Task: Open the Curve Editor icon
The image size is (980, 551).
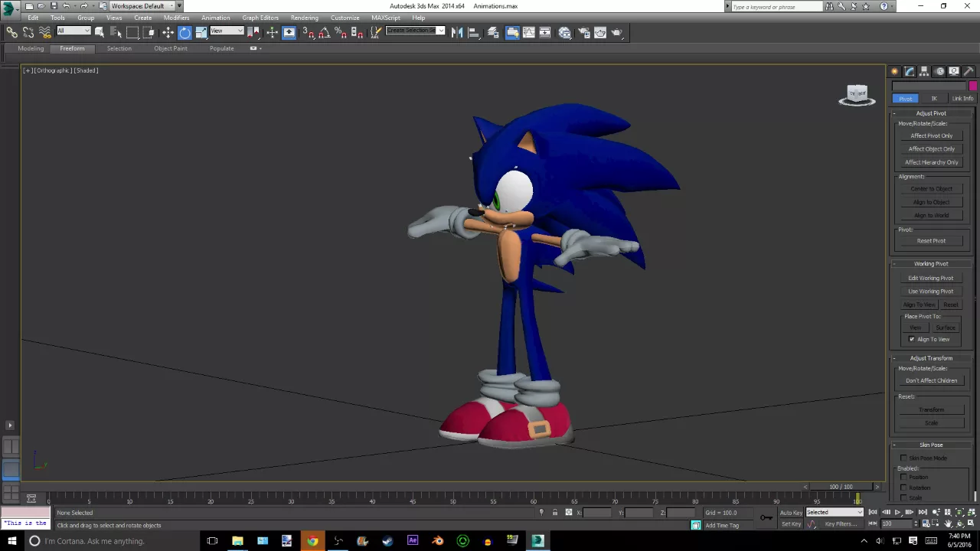Action: [x=529, y=32]
